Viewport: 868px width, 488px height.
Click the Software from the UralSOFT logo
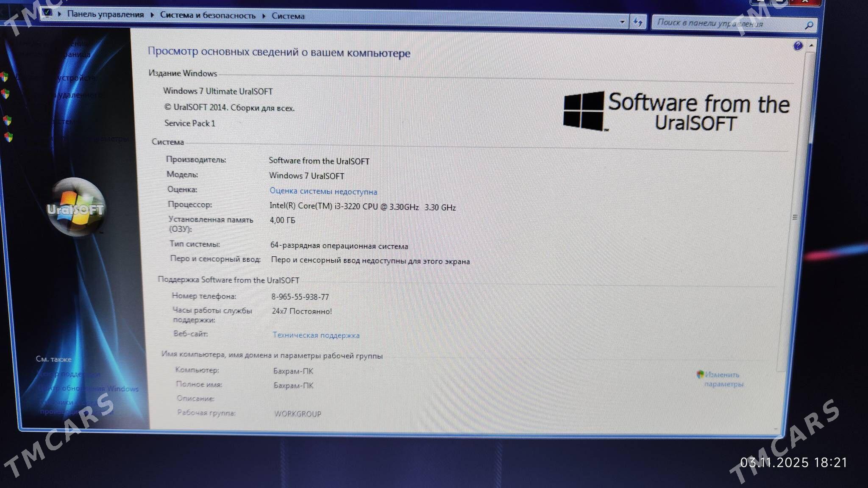point(676,112)
